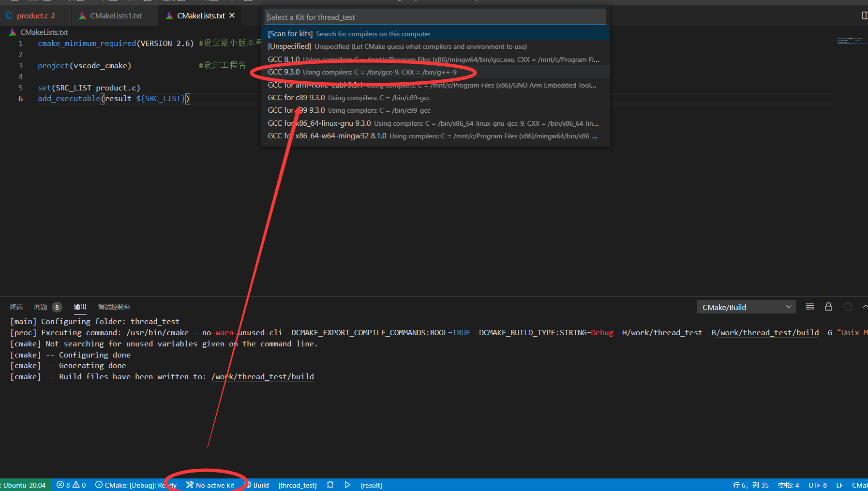868x491 pixels.
Task: Toggle auto-scroll lock in Output panel
Action: pyautogui.click(x=828, y=306)
